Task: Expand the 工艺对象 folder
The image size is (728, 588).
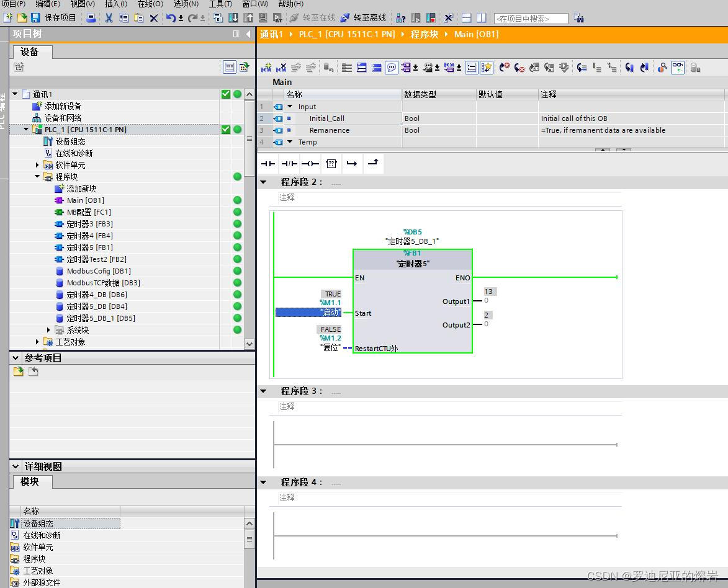Action: [x=37, y=342]
